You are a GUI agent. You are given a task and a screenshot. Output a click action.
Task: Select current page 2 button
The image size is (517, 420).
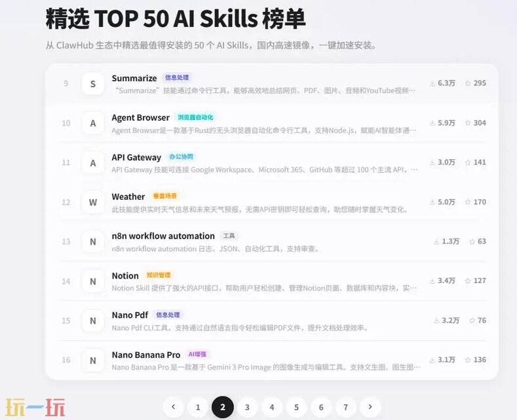click(223, 407)
